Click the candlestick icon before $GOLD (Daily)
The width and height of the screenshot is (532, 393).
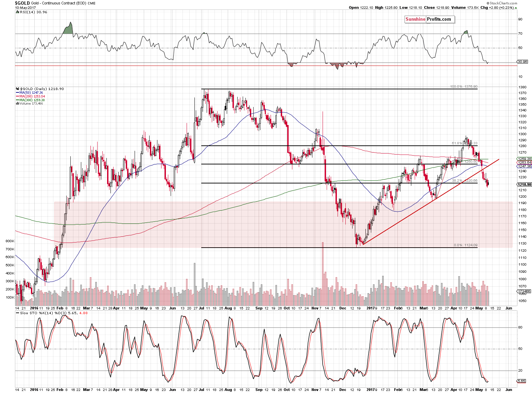coord(17,89)
